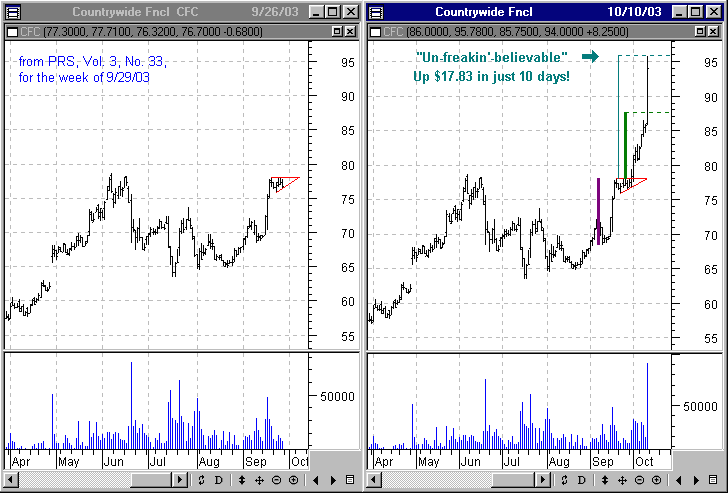This screenshot has height=493, width=728.
Task: Maximize the right 10/10/03 chart window
Action: pyautogui.click(x=696, y=12)
